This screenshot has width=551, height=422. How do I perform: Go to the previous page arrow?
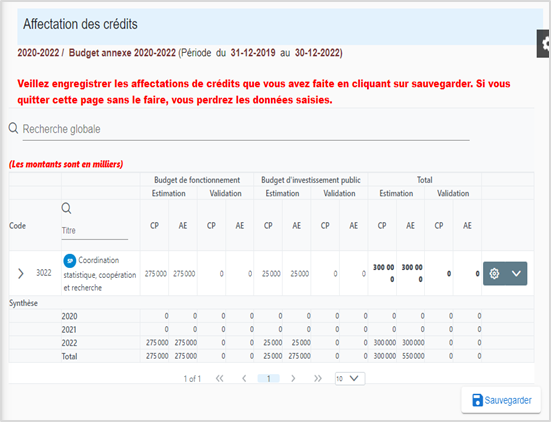(244, 378)
